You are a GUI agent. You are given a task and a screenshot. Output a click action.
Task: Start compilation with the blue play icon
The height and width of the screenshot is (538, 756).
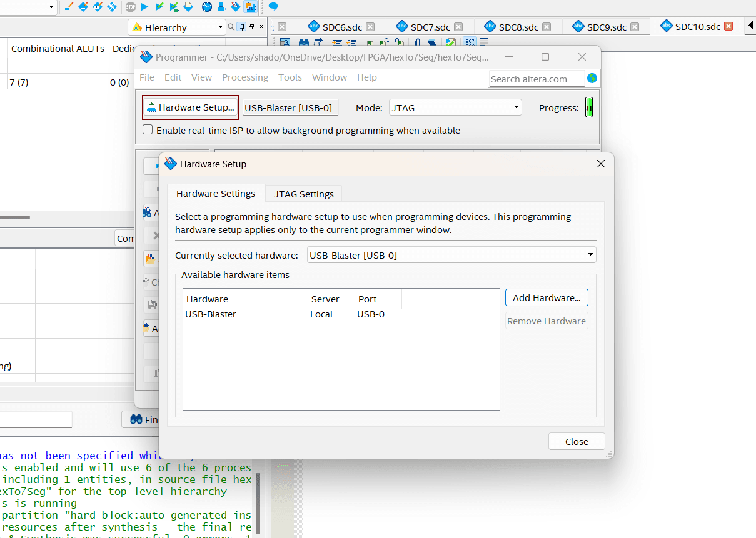tap(144, 7)
